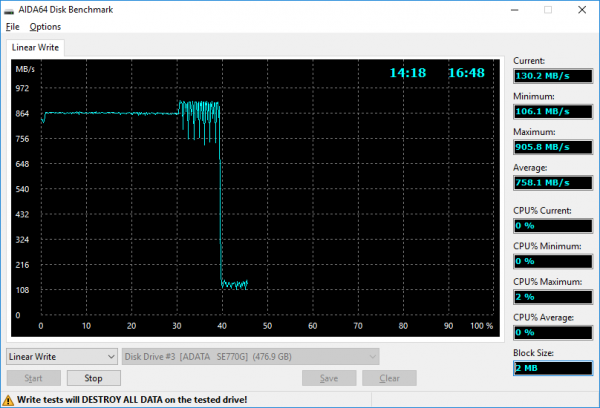Close the AIDA64 Disk Benchmark window
This screenshot has width=600, height=408.
[x=582, y=10]
